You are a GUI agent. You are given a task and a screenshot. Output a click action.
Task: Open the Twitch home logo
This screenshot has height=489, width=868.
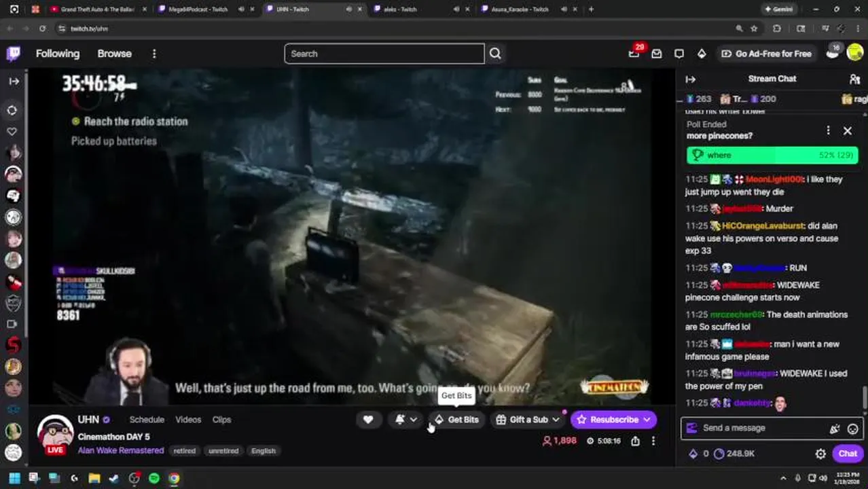click(14, 54)
